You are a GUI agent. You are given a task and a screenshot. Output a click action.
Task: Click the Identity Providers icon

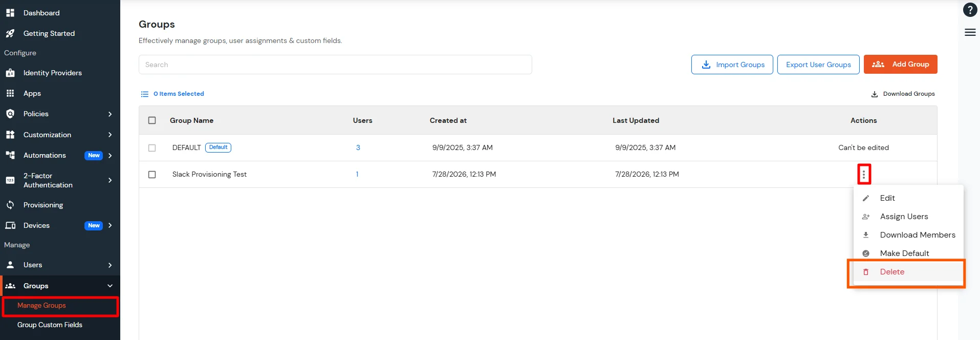[x=10, y=73]
